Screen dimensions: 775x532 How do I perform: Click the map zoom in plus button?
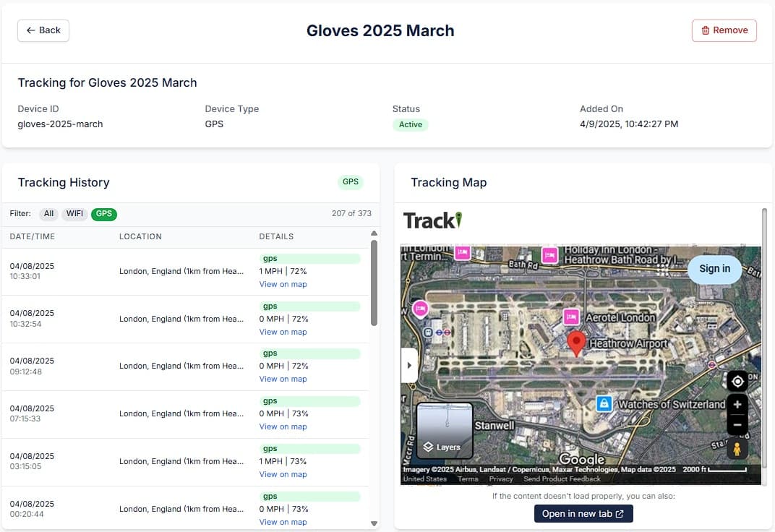click(737, 405)
